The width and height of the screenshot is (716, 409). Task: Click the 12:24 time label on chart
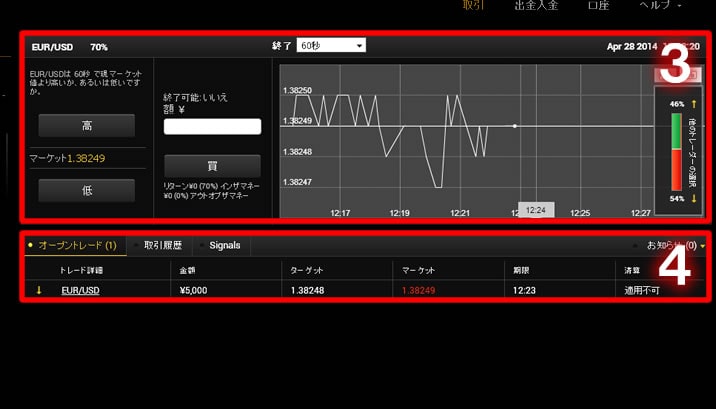pyautogui.click(x=536, y=210)
